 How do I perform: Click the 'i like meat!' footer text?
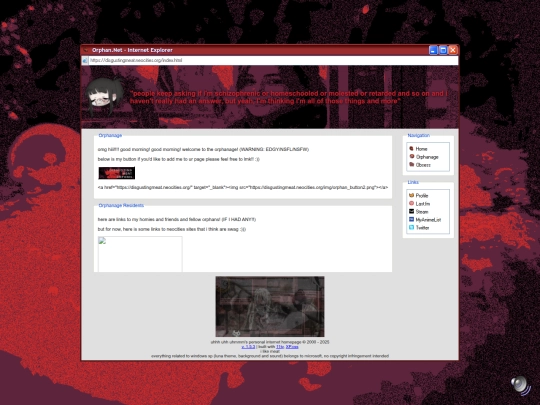coord(270,351)
